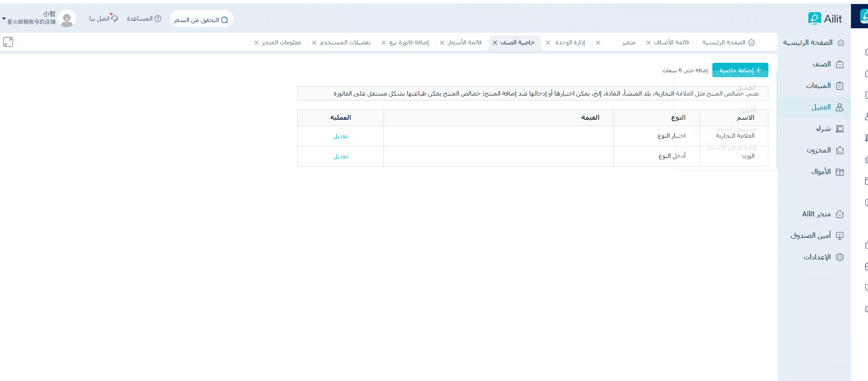Close the خاصية الصنف tab

click(495, 43)
